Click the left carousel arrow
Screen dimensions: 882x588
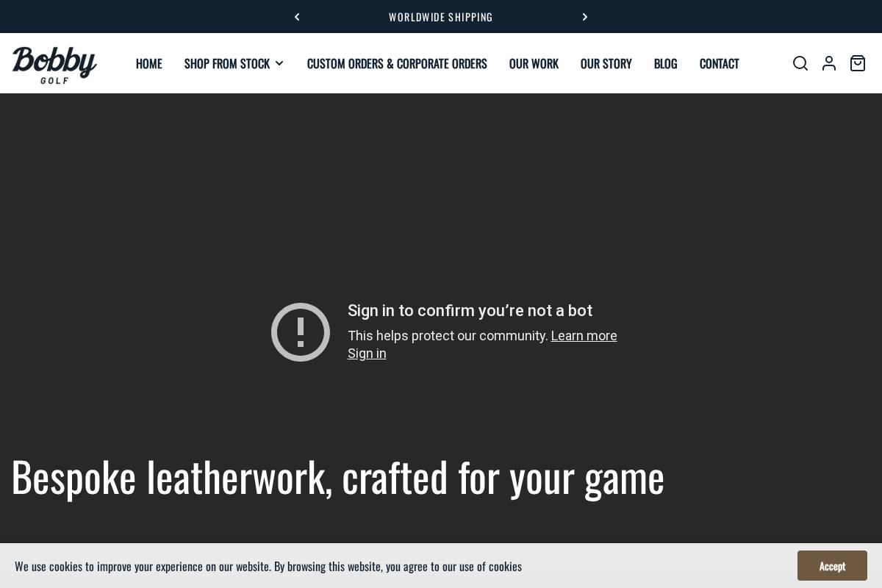coord(297,16)
